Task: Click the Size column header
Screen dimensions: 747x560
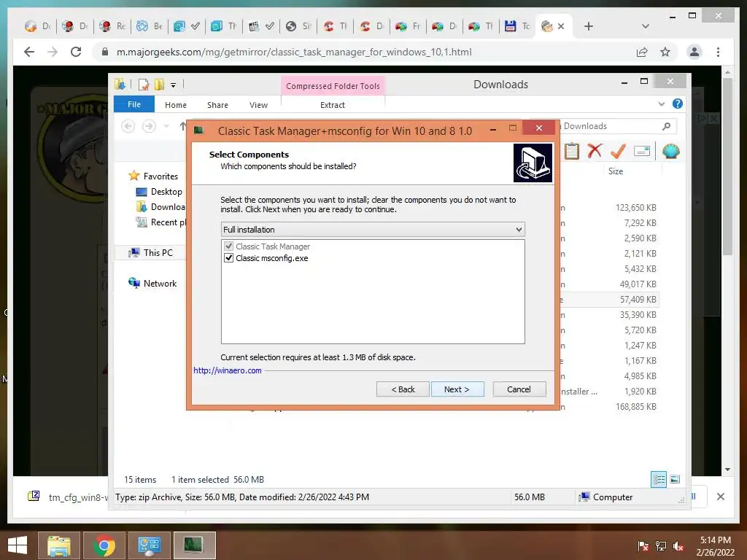Action: coord(616,171)
